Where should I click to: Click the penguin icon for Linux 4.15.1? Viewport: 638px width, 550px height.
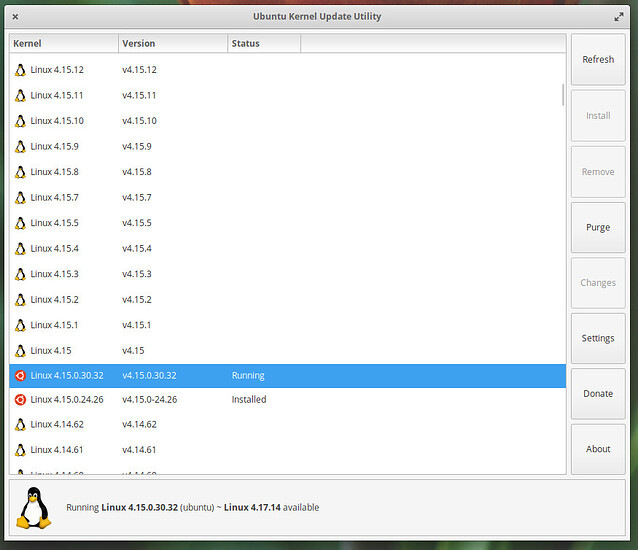[20, 325]
